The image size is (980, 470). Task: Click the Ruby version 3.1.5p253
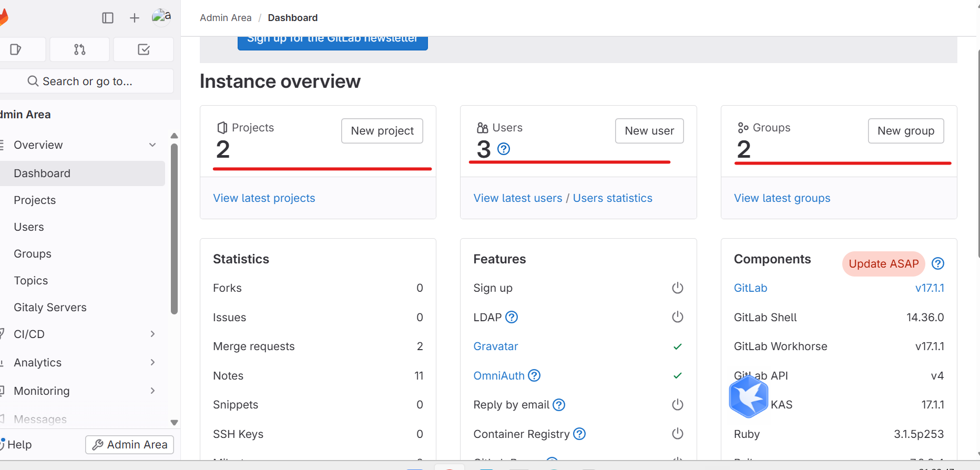pos(919,434)
